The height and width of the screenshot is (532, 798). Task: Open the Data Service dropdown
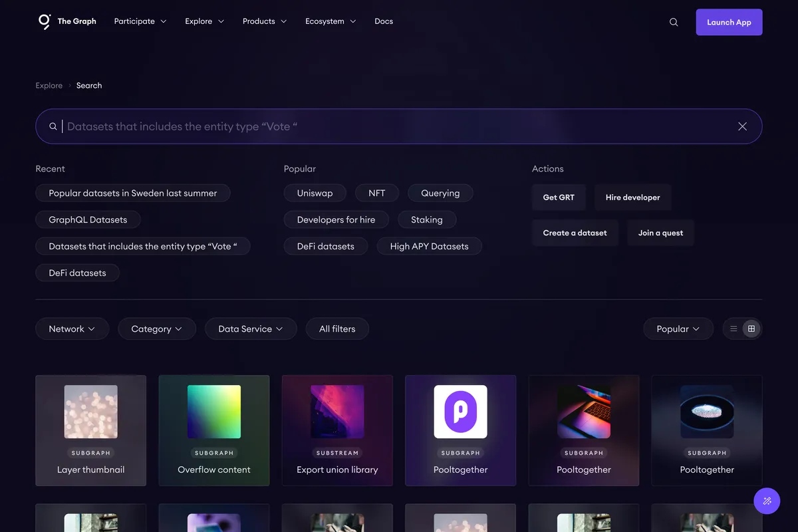(251, 329)
